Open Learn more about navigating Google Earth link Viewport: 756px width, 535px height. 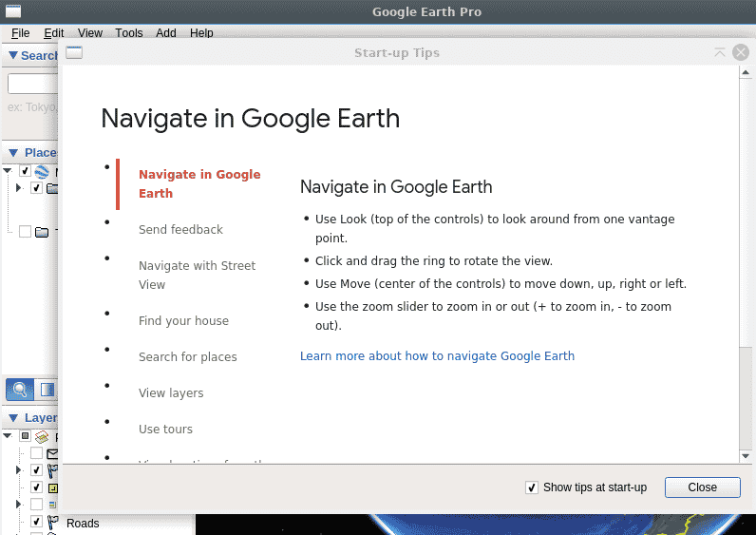pyautogui.click(x=437, y=356)
